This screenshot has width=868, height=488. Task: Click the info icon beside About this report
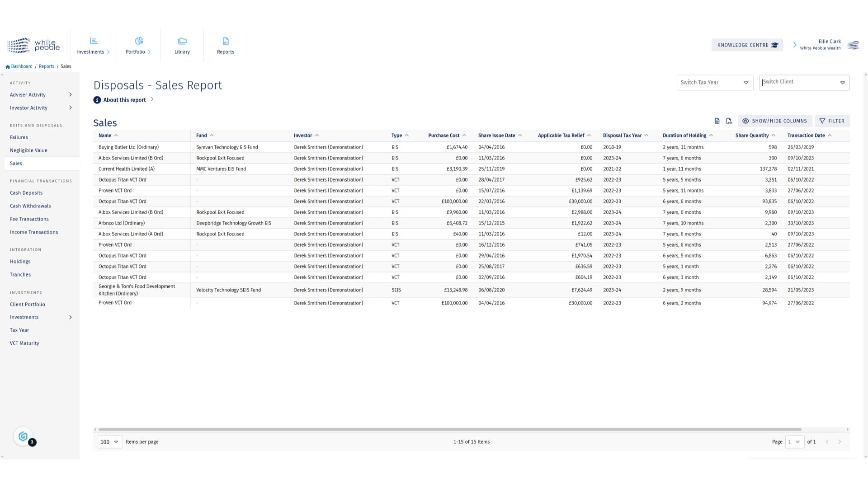click(97, 100)
